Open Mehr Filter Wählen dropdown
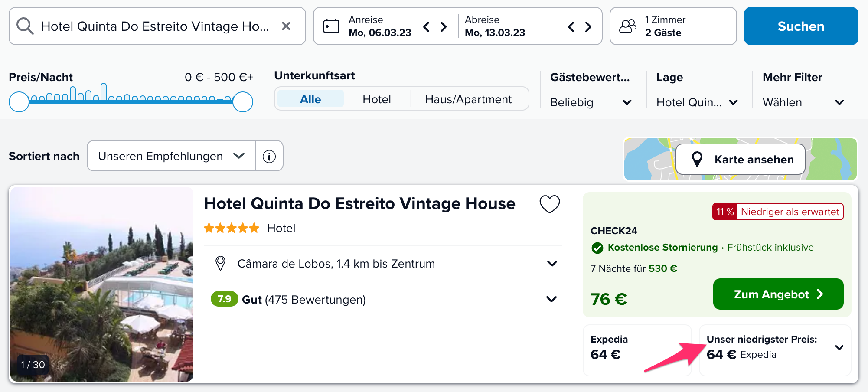 click(x=803, y=102)
